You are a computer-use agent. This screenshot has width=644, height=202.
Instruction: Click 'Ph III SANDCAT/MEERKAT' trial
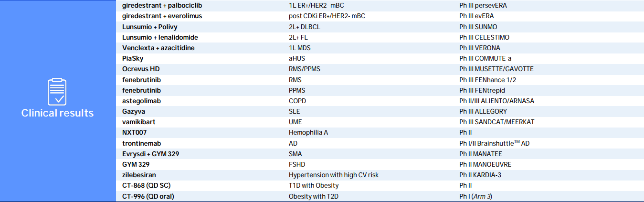(x=497, y=122)
